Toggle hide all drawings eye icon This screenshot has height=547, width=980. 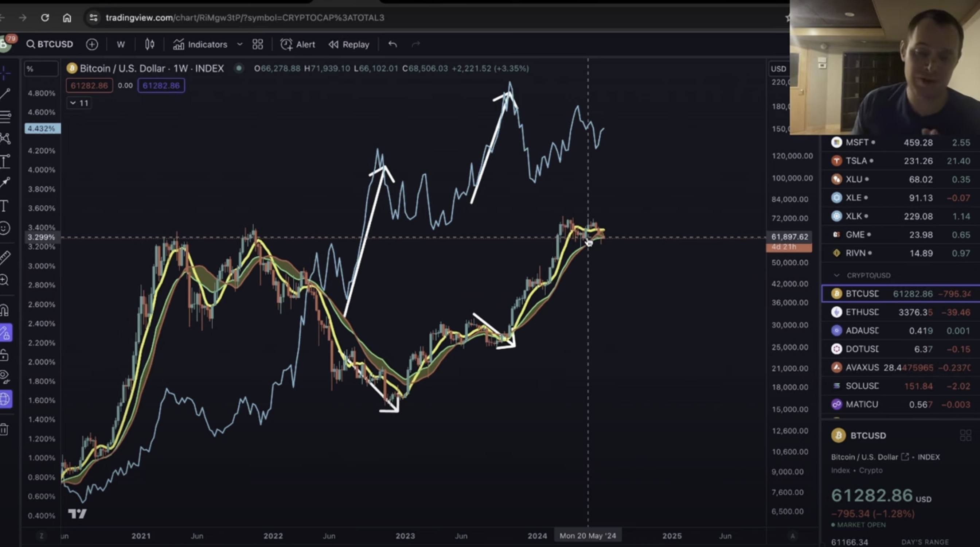click(5, 377)
